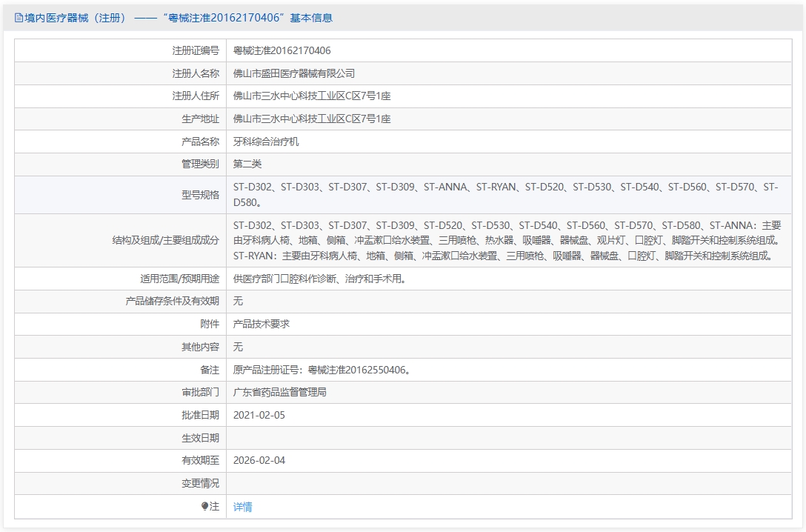Click the 产品储存条件及有效期 label
This screenshot has height=532, width=806.
pos(172,302)
